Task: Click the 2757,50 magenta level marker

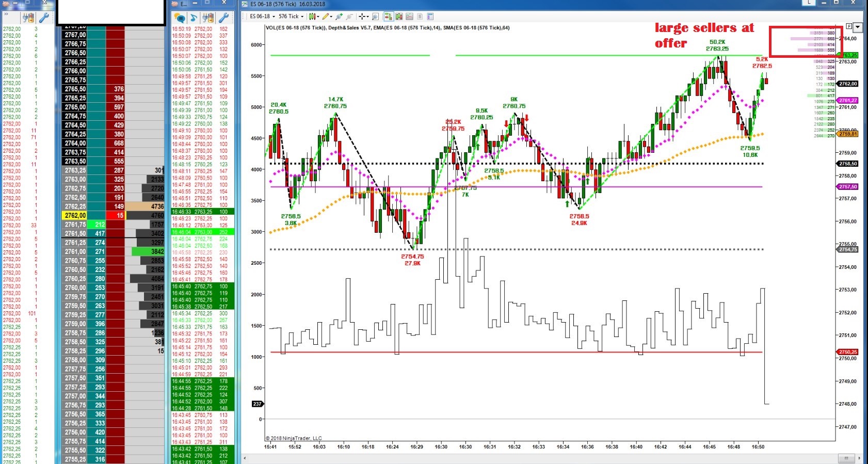Action: 848,187
